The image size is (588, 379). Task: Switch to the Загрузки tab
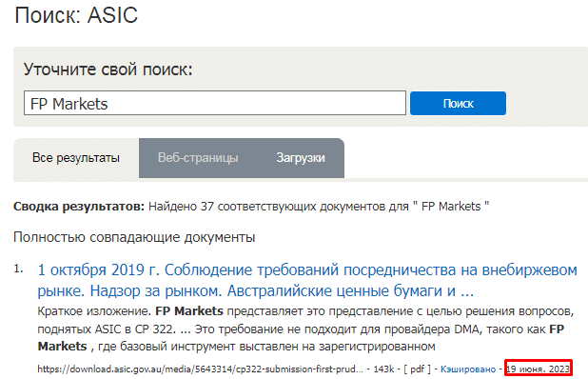pos(301,158)
